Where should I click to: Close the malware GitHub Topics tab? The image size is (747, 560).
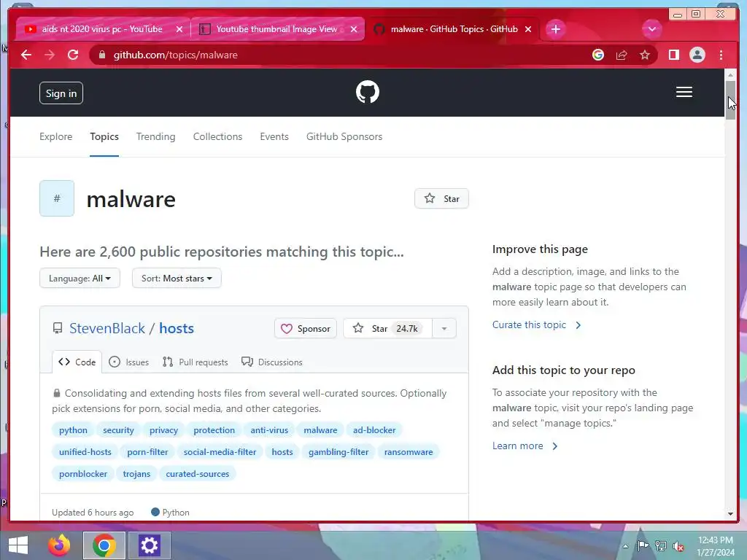[x=528, y=29]
